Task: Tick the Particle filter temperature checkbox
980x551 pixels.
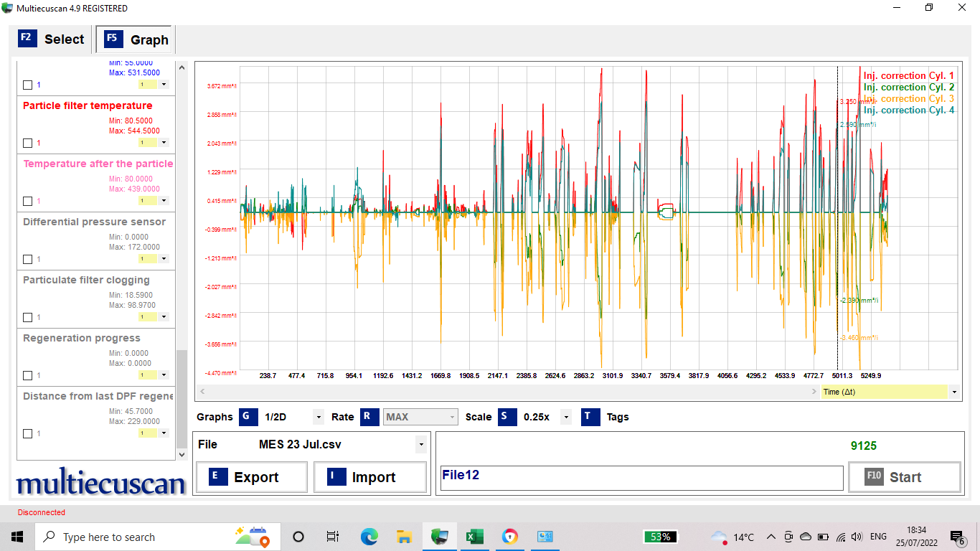Action: 27,143
